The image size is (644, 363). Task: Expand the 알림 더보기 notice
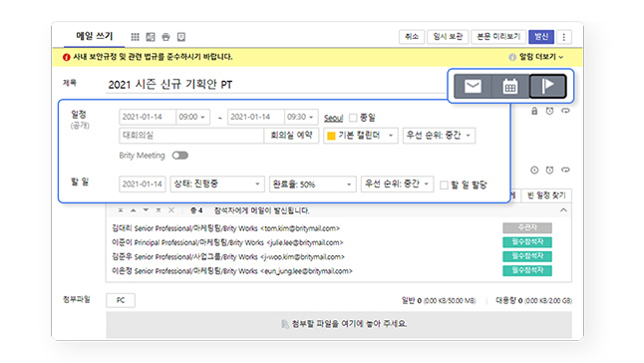point(541,57)
